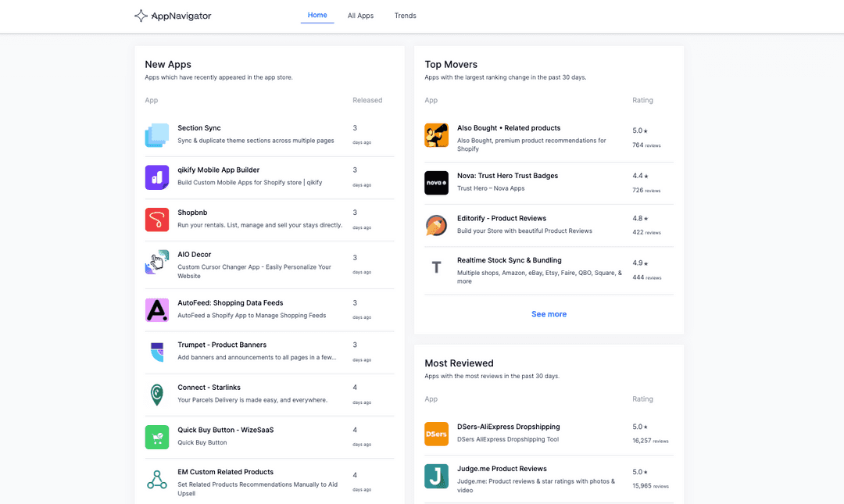Click the See more link under Top Movers

click(x=549, y=313)
